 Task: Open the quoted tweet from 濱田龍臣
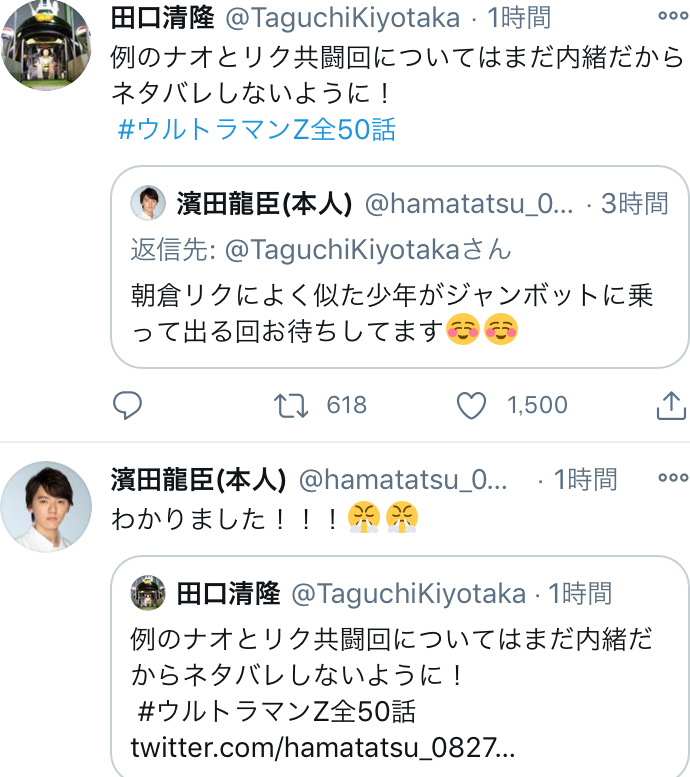tap(400, 300)
